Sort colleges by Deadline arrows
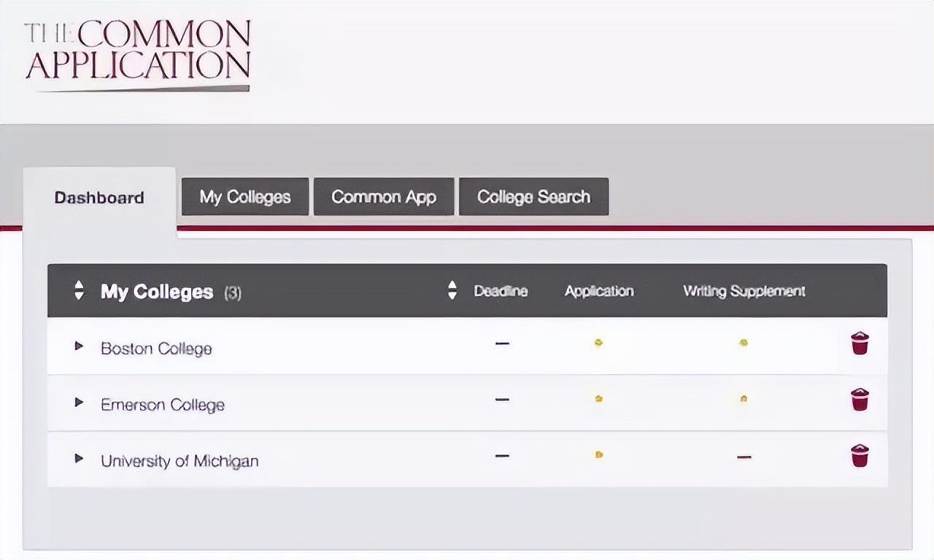 (452, 290)
